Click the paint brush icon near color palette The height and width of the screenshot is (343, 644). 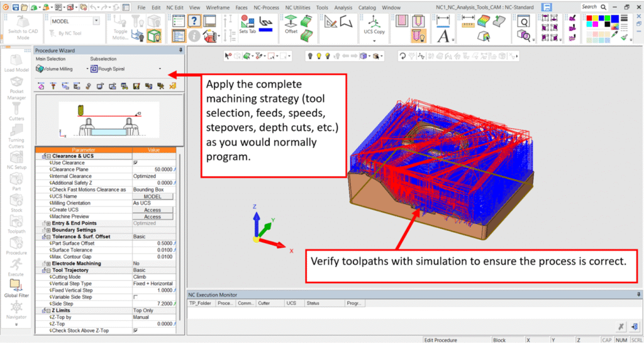pos(624,36)
